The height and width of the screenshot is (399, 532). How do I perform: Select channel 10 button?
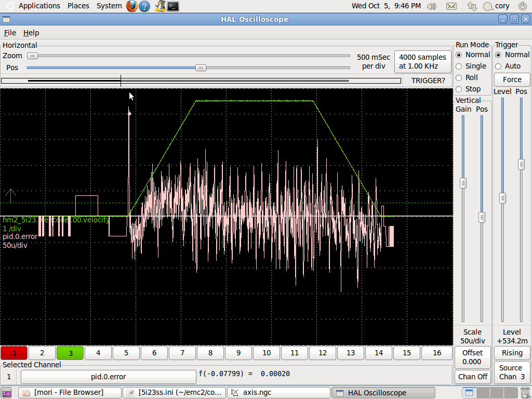point(267,353)
